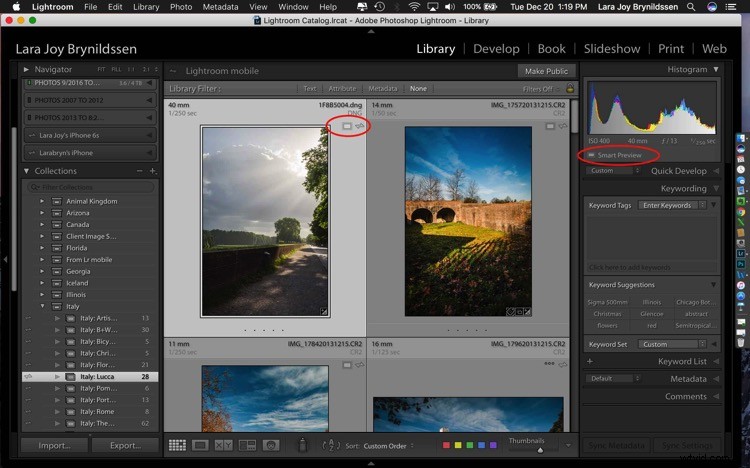Switch to the Book module

[x=551, y=49]
